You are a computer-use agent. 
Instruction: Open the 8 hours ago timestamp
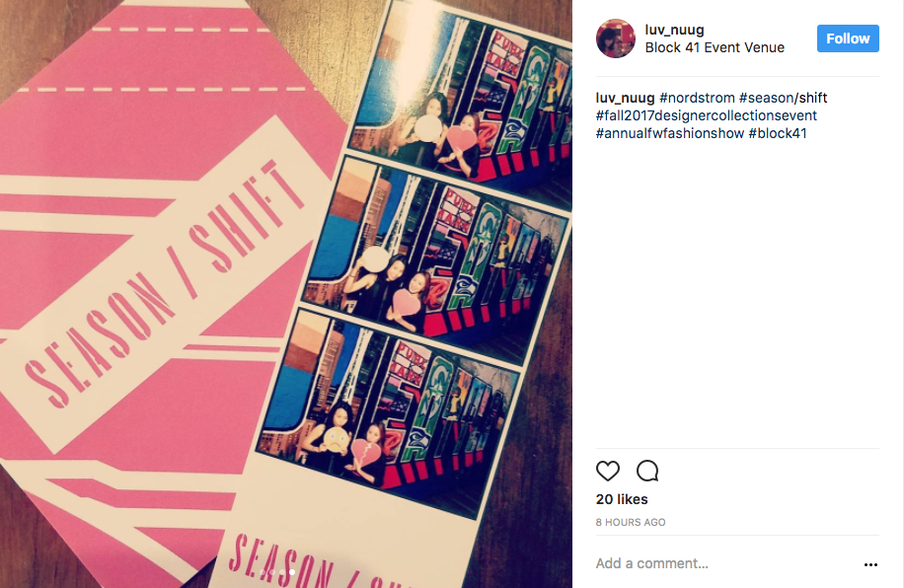click(x=631, y=522)
